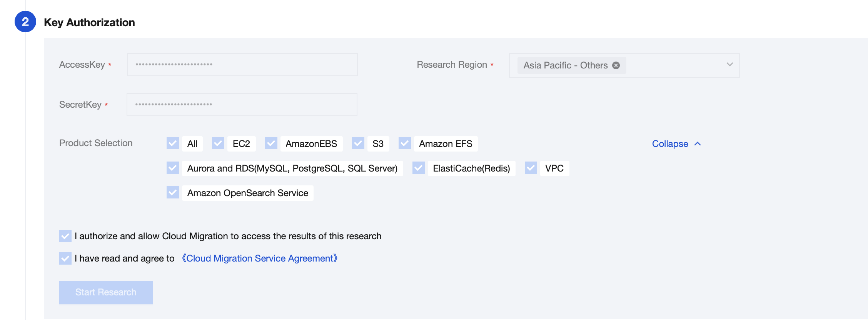Uncheck Aurora and RDS checkbox
This screenshot has height=320, width=868.
(x=173, y=168)
